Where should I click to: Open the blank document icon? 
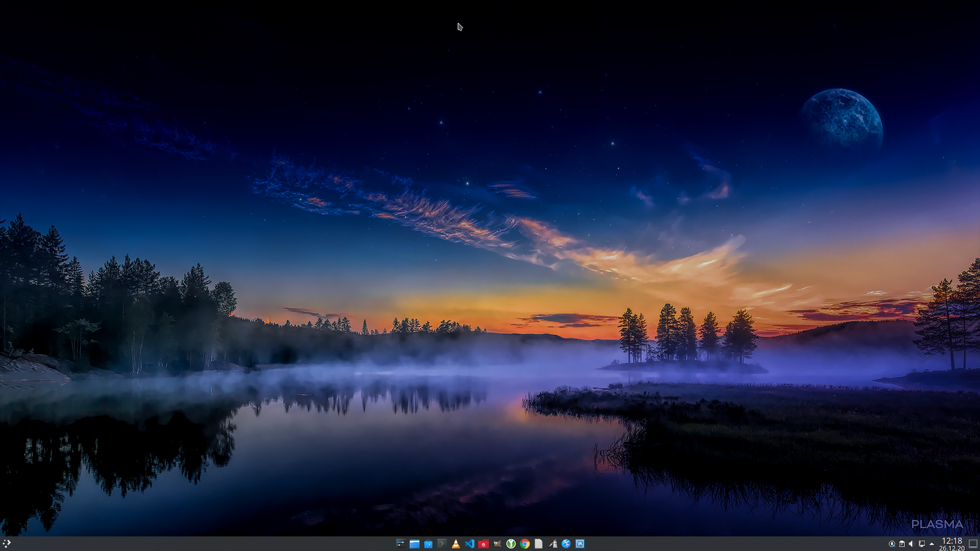pyautogui.click(x=538, y=543)
